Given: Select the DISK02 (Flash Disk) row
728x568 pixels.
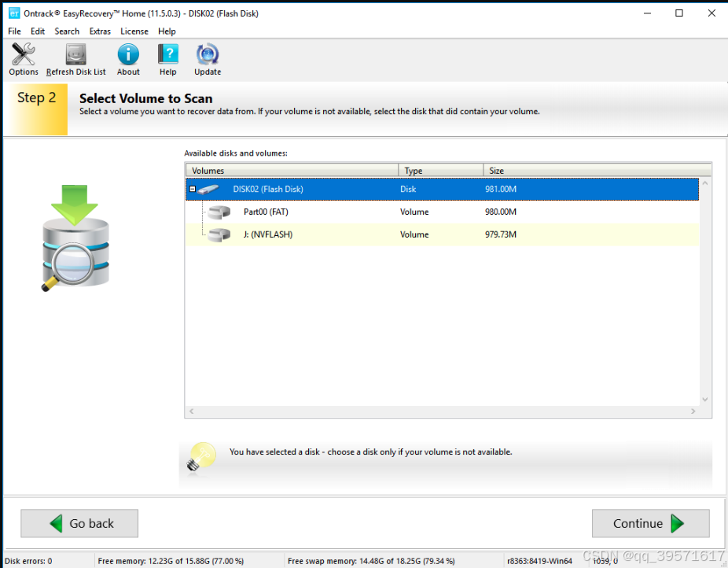Looking at the screenshot, I should click(442, 189).
